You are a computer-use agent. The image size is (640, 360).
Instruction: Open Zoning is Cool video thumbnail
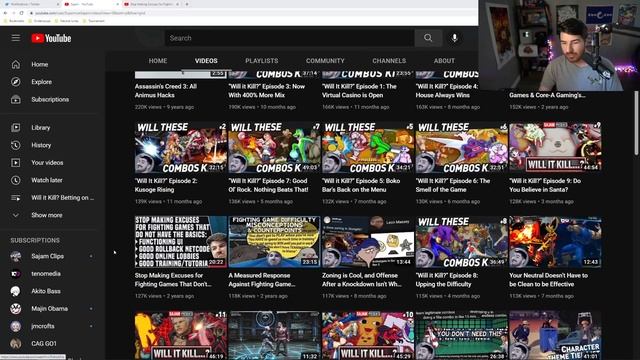tap(368, 242)
